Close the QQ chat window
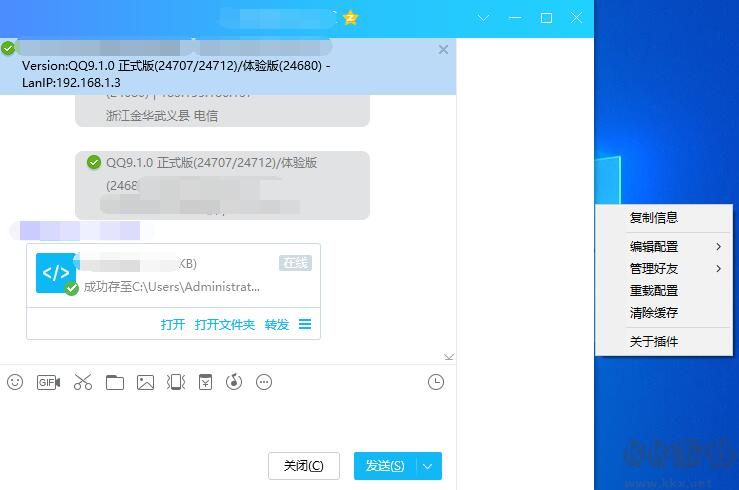Screen dimensions: 739x490 pos(576,18)
